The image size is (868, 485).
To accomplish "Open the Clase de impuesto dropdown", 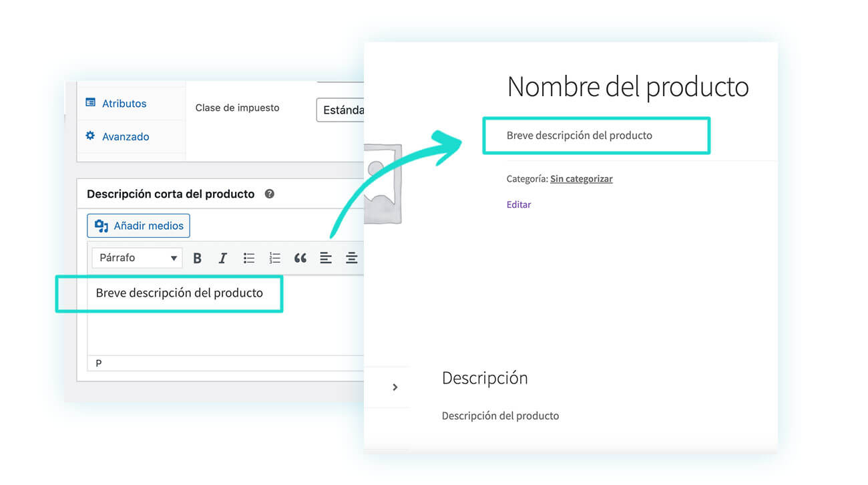I will click(x=341, y=110).
